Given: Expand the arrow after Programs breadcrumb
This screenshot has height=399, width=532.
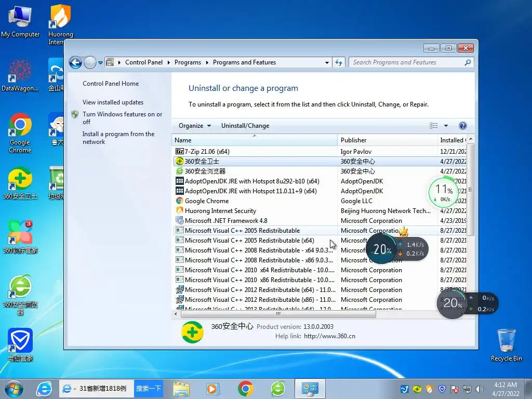Looking at the screenshot, I should coord(207,62).
